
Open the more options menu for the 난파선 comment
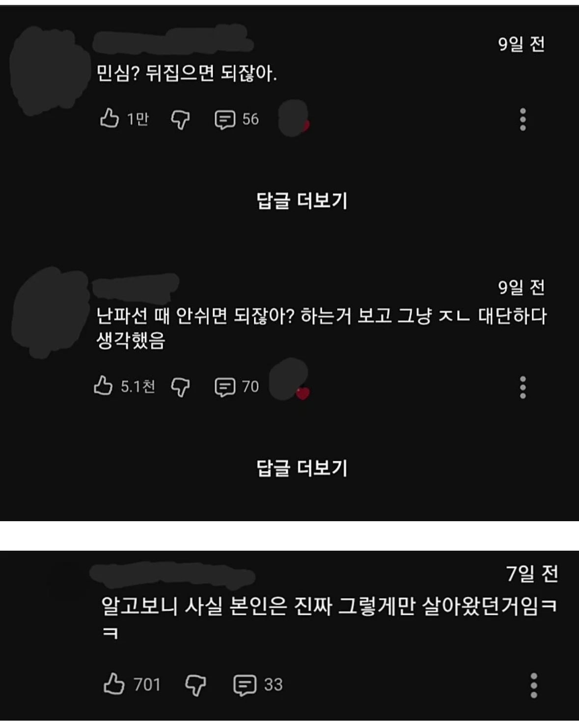(x=523, y=388)
